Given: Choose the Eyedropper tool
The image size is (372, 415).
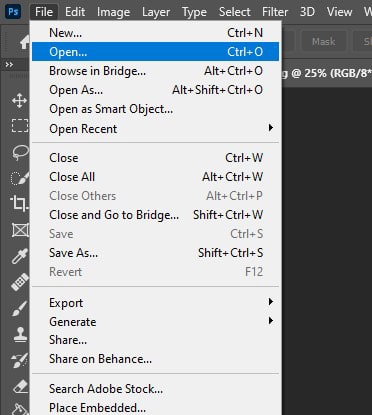Looking at the screenshot, I should pos(20,256).
